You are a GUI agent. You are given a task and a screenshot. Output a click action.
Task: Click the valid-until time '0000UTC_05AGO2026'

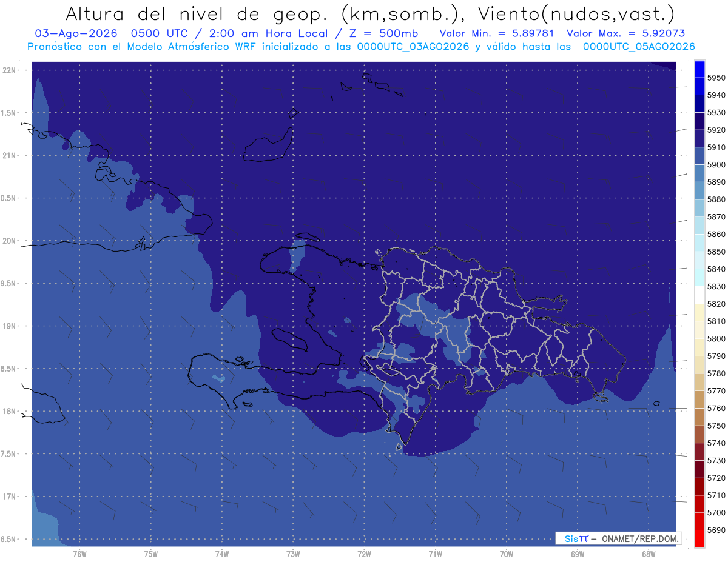tap(639, 47)
